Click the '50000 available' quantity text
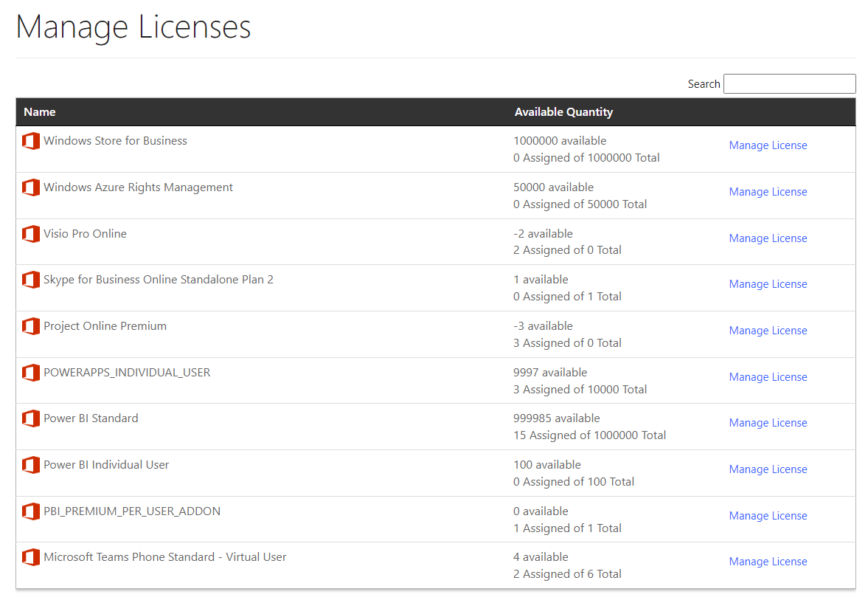Image resolution: width=868 pixels, height=600 pixels. click(553, 187)
